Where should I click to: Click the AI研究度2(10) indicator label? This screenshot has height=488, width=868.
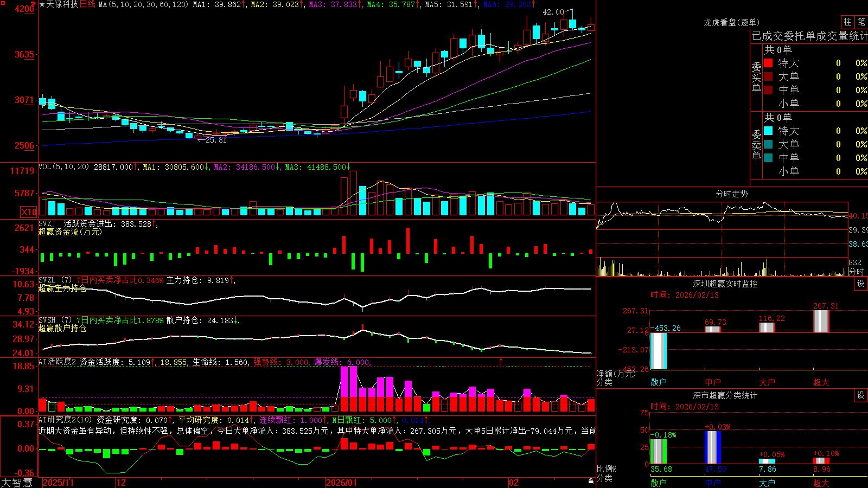click(x=65, y=420)
